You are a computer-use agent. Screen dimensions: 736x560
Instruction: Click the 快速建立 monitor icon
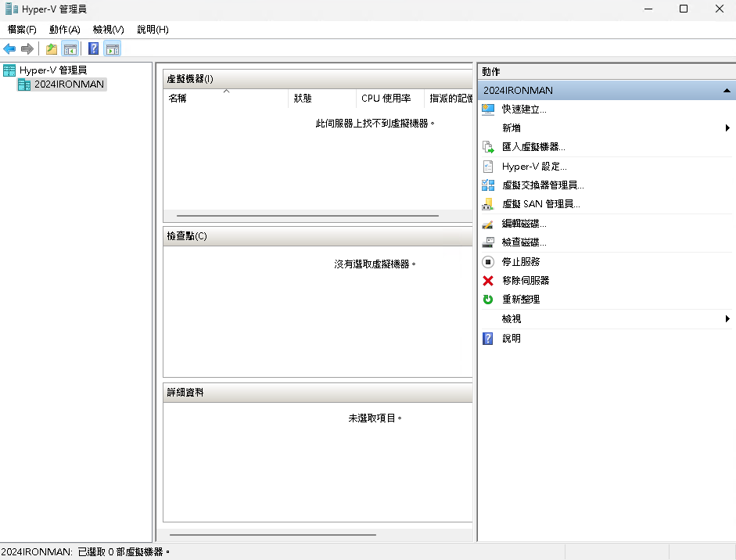488,109
